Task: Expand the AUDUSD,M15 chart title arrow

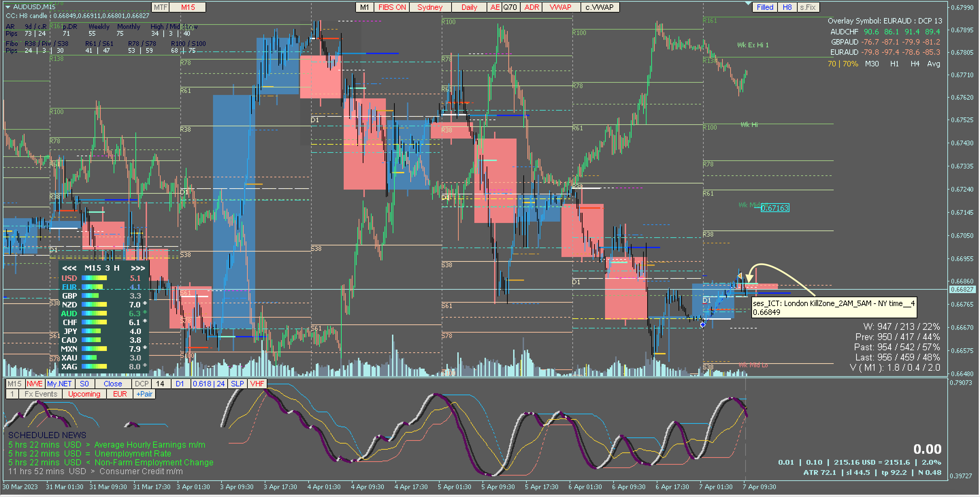Action: 7,7
